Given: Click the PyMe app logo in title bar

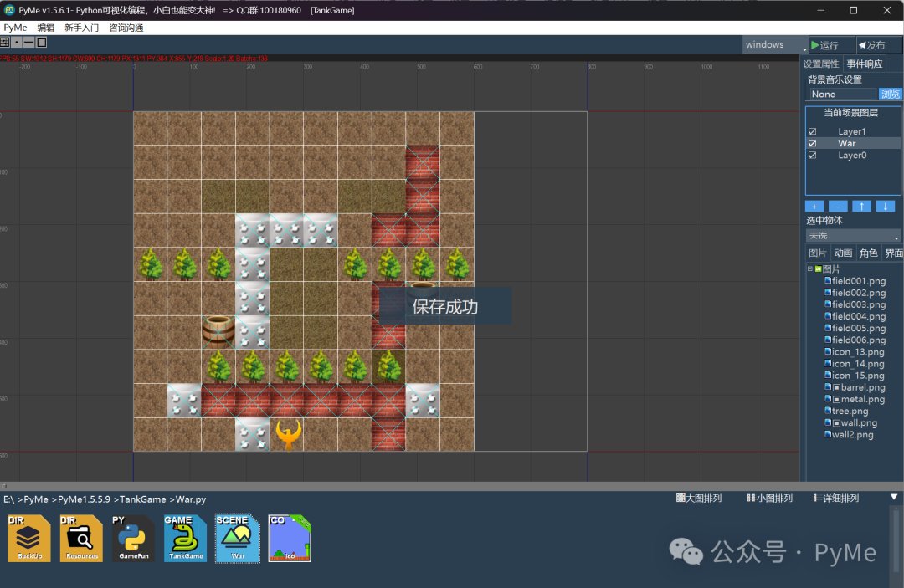Looking at the screenshot, I should pyautogui.click(x=9, y=10).
